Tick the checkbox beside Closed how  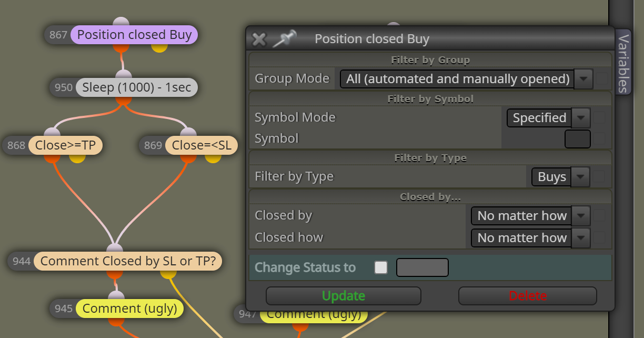(599, 237)
